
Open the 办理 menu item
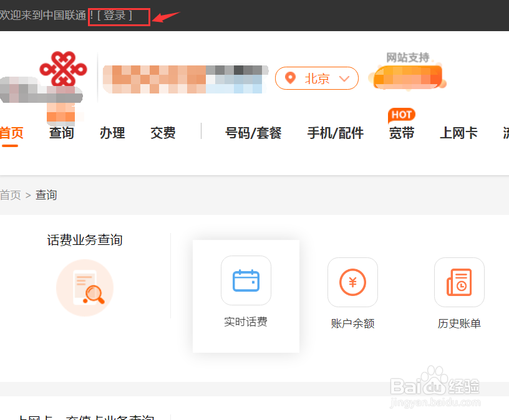coord(112,133)
